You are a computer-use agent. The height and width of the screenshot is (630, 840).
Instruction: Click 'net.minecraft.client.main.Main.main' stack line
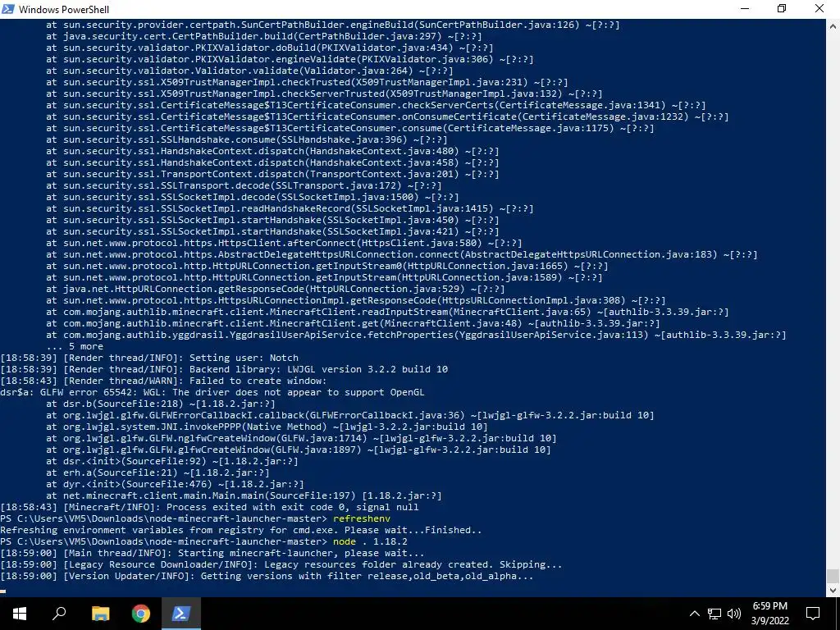pyautogui.click(x=244, y=495)
